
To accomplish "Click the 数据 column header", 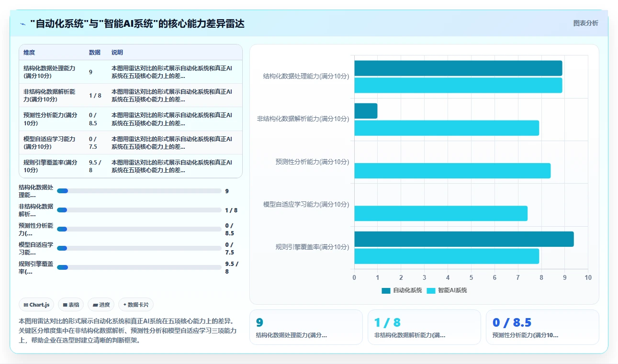I will point(95,53).
